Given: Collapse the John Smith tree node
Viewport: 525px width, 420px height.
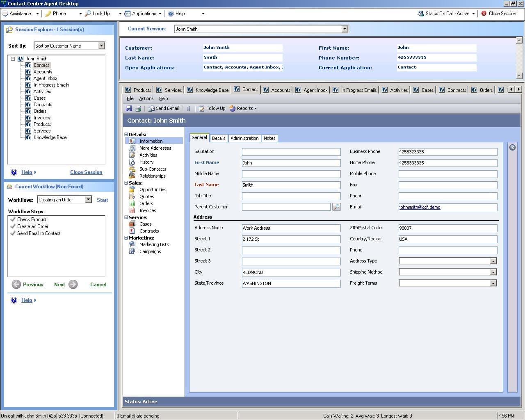Looking at the screenshot, I should (x=14, y=58).
